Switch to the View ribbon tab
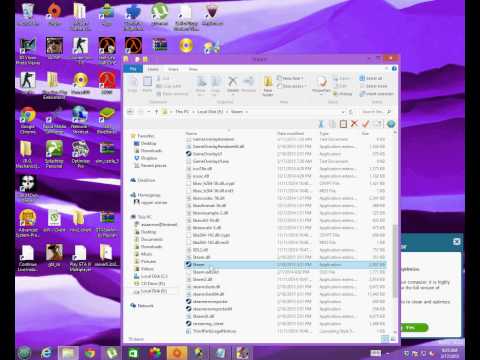Screen dimensions: 480x360 (x=193, y=69)
